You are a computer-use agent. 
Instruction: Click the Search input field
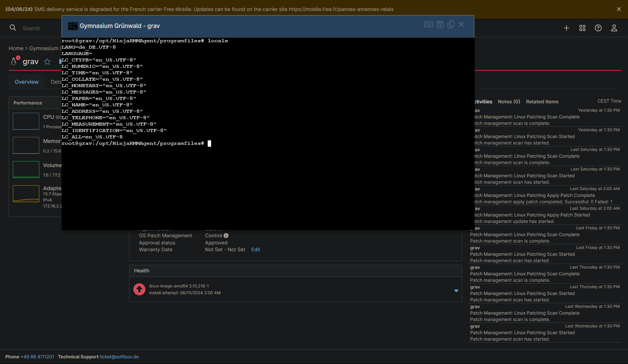pos(38,28)
